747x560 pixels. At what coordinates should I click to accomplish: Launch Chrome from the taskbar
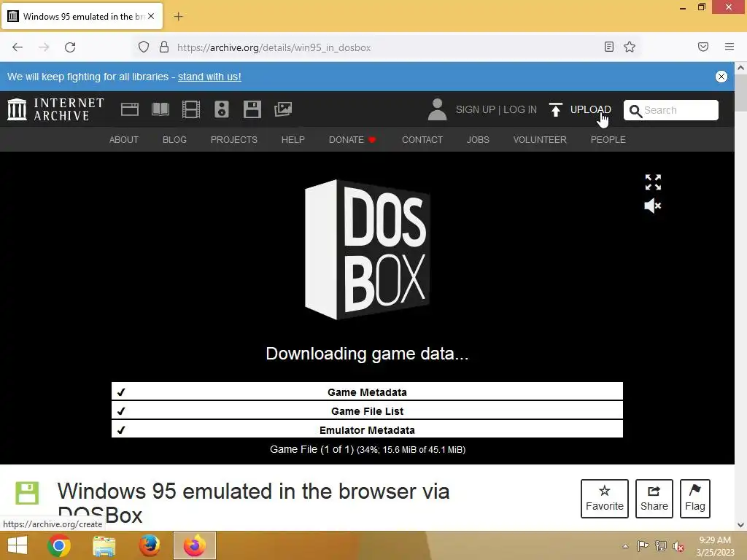(x=59, y=545)
